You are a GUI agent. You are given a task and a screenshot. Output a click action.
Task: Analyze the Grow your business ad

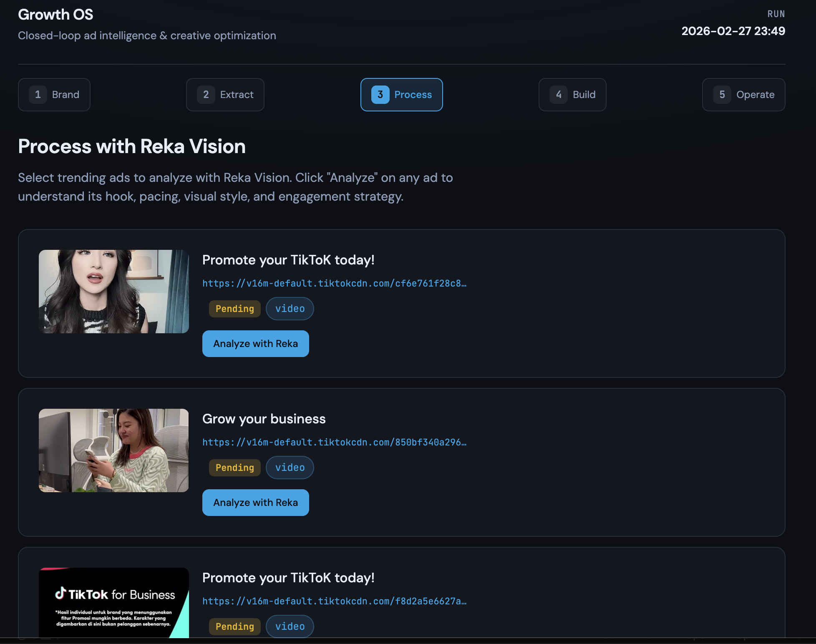tap(256, 503)
